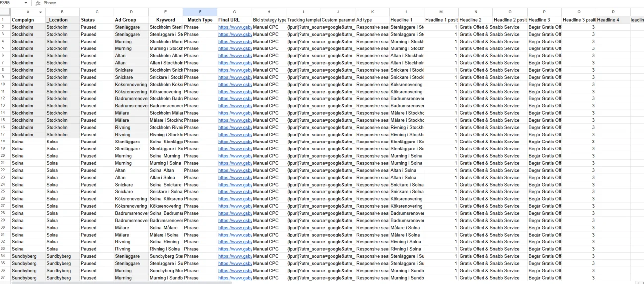The image size is (644, 284).
Task: Open the Final URL link in row 20
Action: click(235, 156)
